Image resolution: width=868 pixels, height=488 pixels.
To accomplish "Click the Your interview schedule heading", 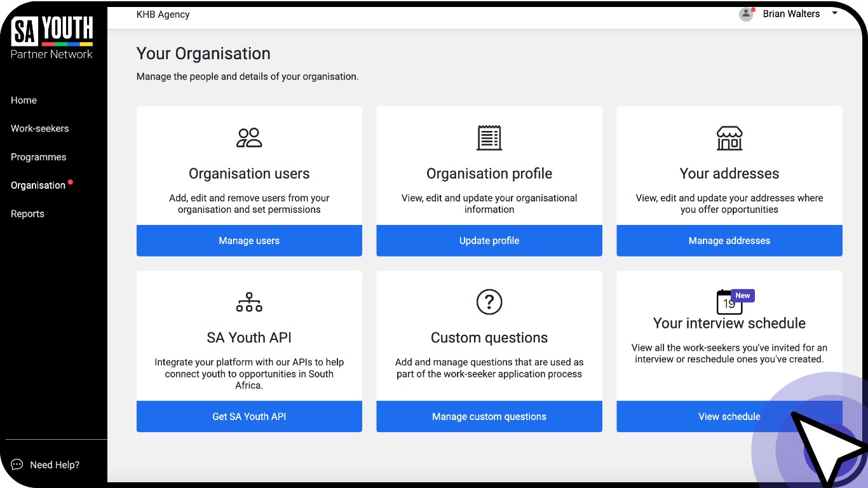I will [729, 323].
